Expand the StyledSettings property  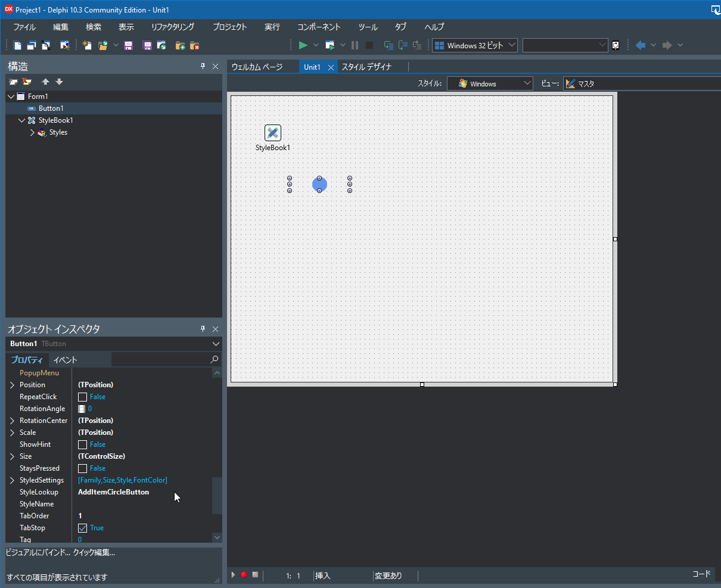coord(12,480)
